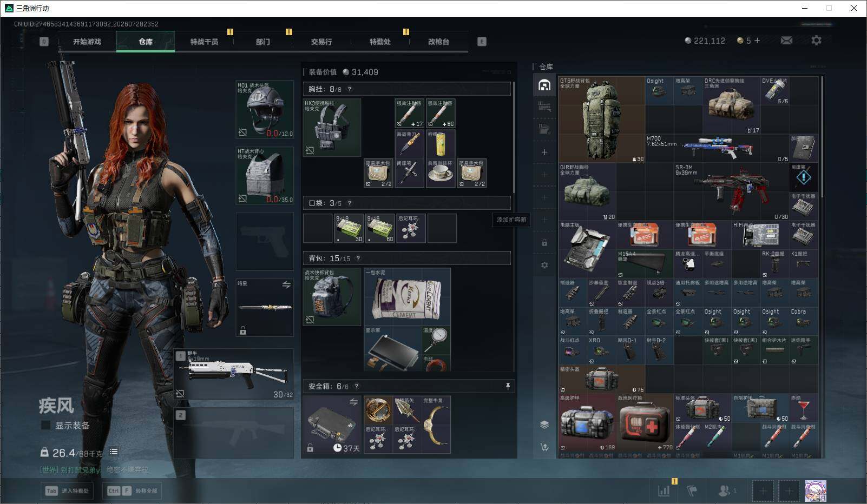This screenshot has width=867, height=504.
Task: Click the plus beside the gold currency
Action: (757, 41)
